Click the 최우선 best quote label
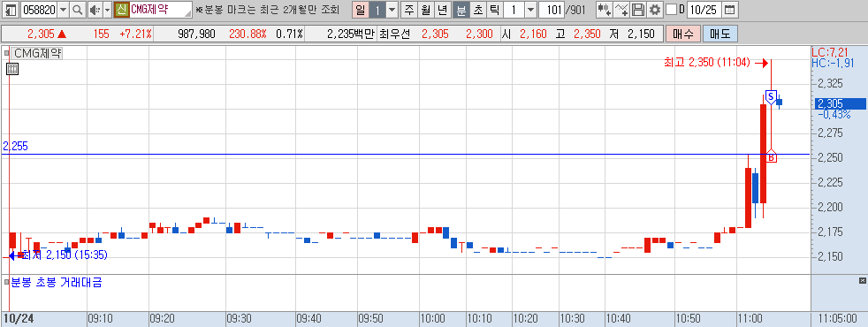The width and height of the screenshot is (868, 327). click(x=395, y=34)
